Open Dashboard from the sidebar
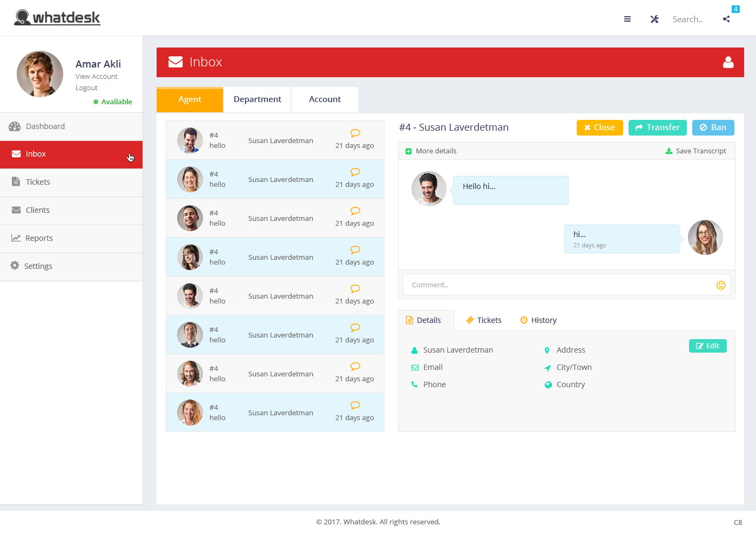This screenshot has width=756, height=533. (45, 126)
